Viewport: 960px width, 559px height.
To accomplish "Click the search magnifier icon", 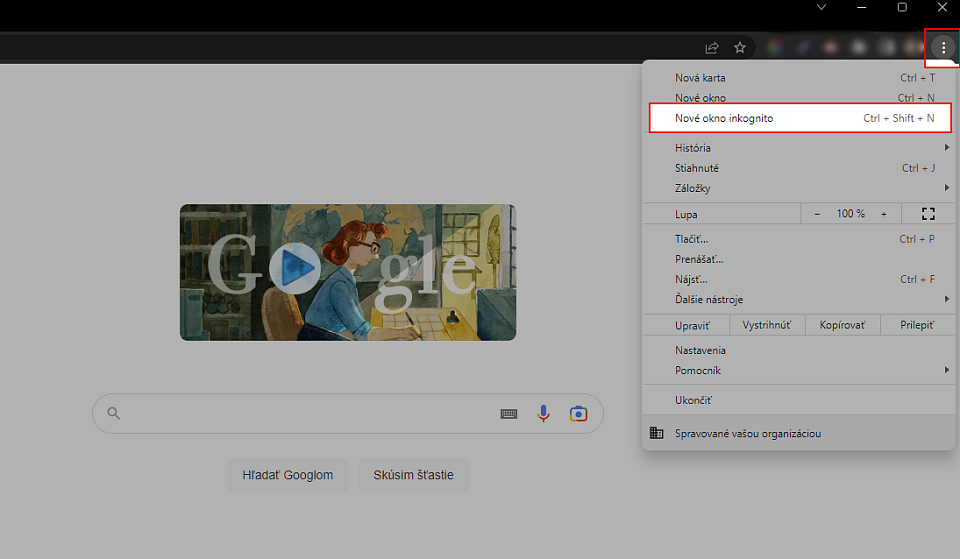I will pyautogui.click(x=113, y=413).
